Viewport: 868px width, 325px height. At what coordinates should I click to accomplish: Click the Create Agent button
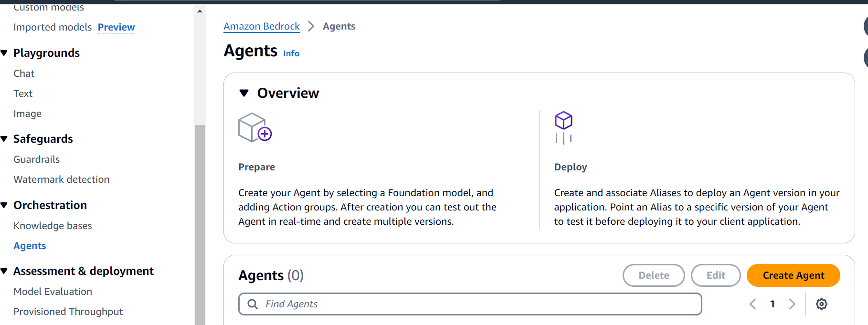[793, 275]
